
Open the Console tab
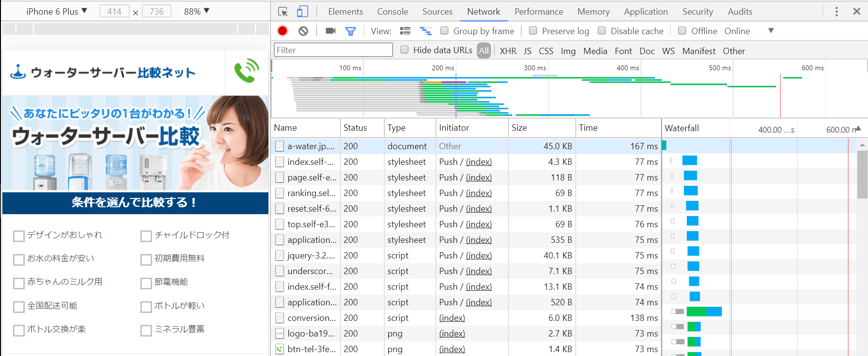pyautogui.click(x=392, y=12)
